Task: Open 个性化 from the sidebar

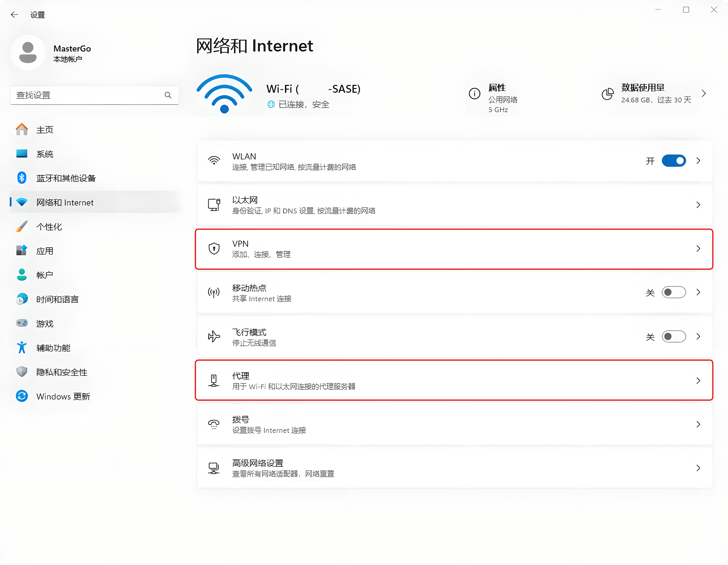Action: coord(95,226)
